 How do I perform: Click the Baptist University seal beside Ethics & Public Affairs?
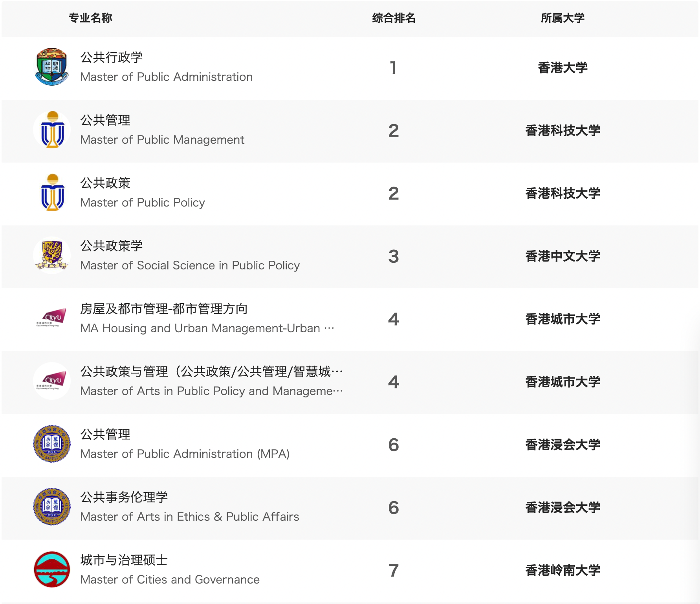pos(52,507)
